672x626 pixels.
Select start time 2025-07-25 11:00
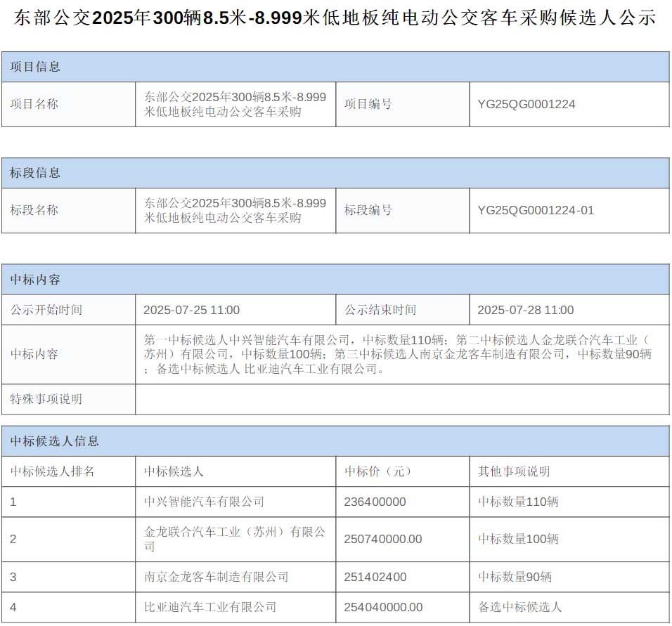point(192,310)
